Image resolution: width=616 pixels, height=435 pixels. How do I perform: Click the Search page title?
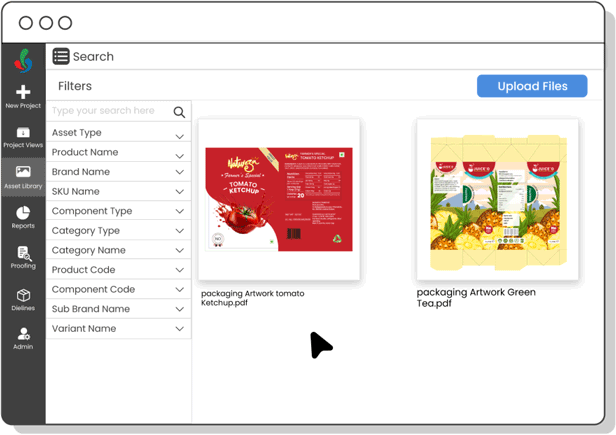pos(93,57)
